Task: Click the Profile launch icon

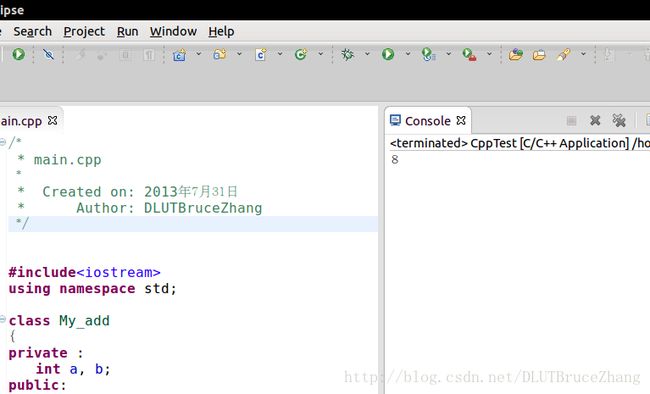Action: click(x=428, y=54)
